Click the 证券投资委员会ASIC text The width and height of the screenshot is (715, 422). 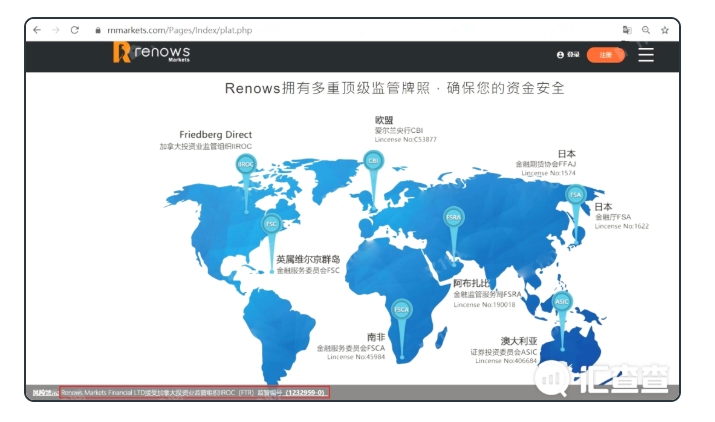504,352
